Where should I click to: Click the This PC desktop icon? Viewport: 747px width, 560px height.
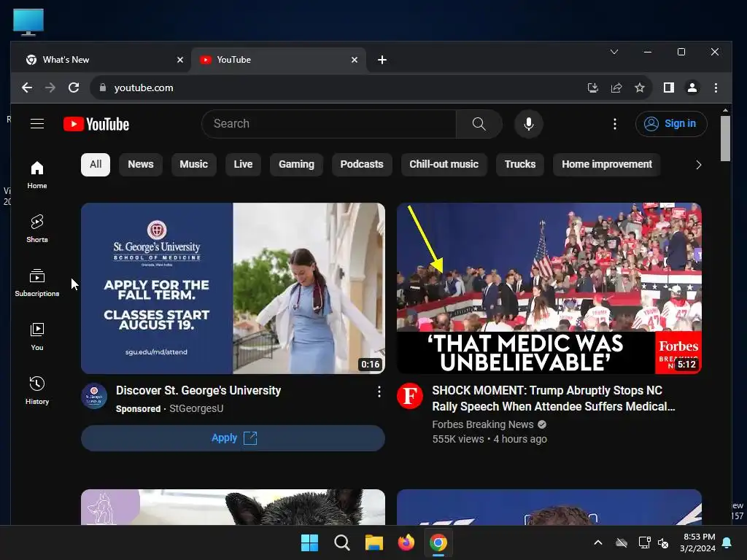pyautogui.click(x=28, y=22)
